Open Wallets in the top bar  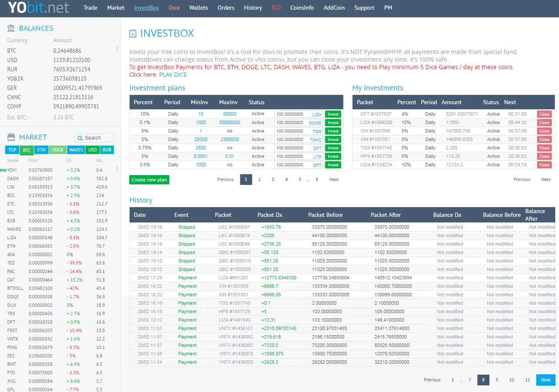point(199,7)
